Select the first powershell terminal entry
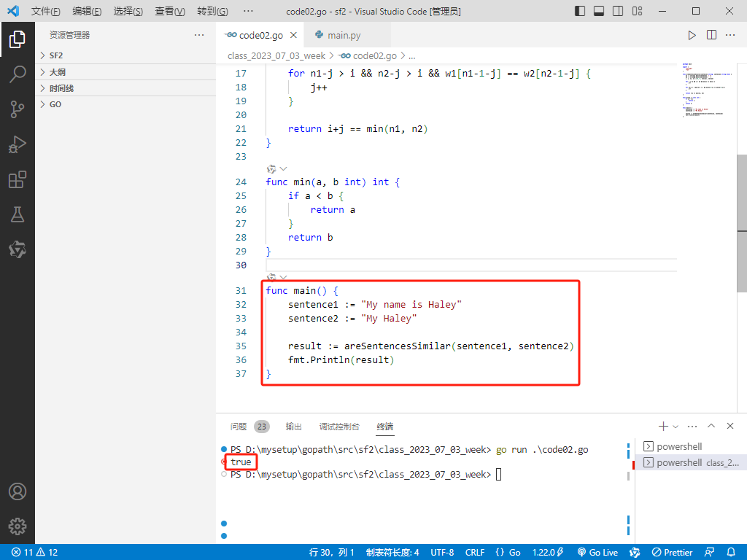 click(x=692, y=446)
